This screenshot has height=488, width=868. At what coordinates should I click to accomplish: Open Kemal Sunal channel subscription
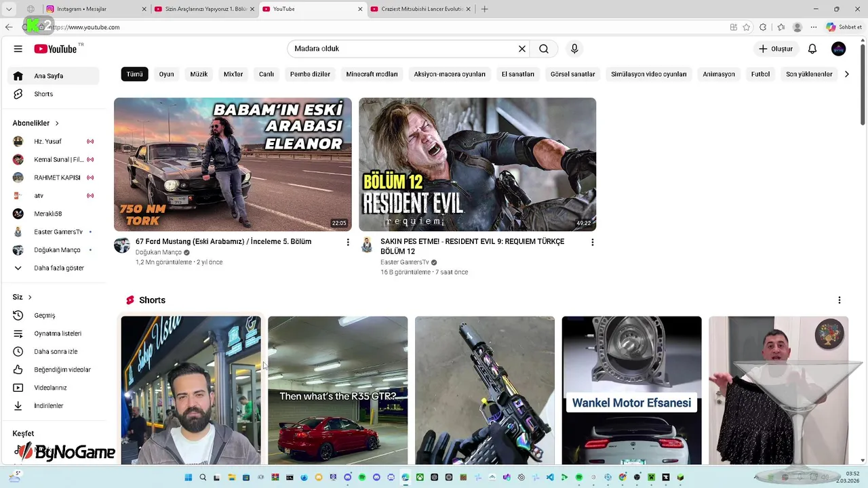54,159
